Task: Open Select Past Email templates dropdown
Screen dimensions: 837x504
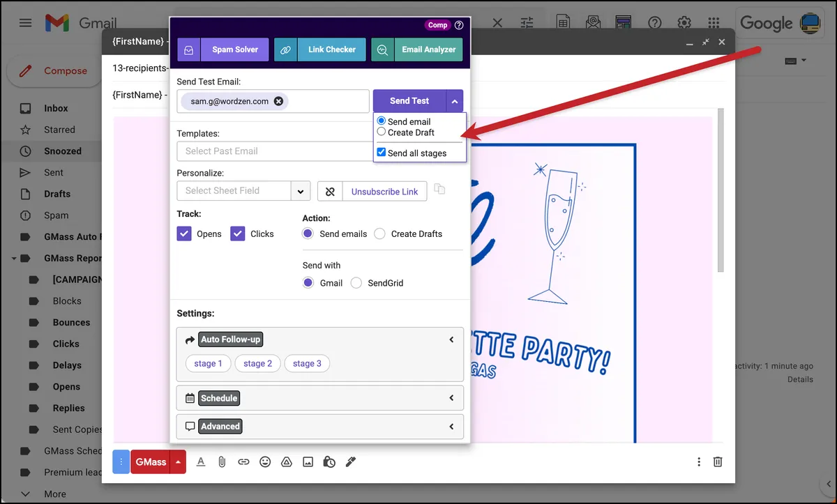Action: (x=275, y=151)
